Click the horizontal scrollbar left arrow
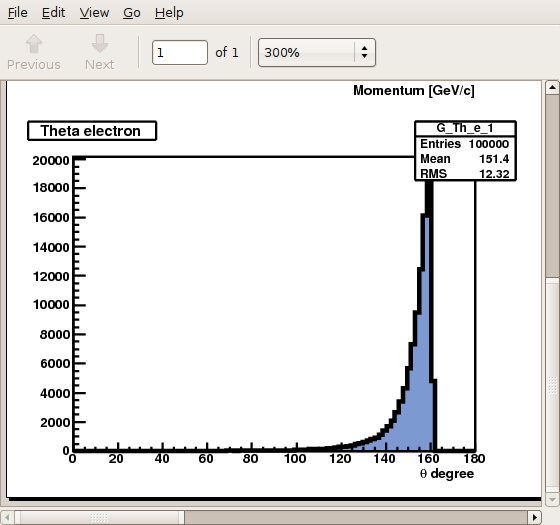 coord(7,517)
